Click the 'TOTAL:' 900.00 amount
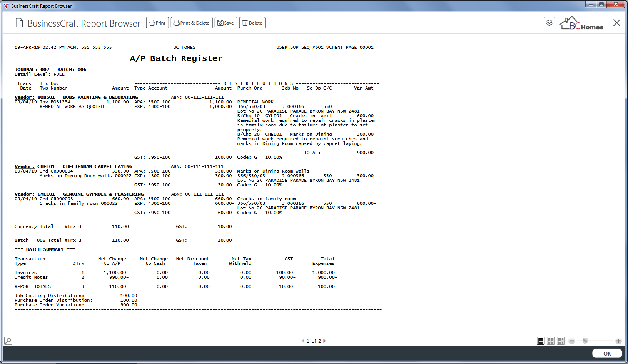 coord(365,153)
